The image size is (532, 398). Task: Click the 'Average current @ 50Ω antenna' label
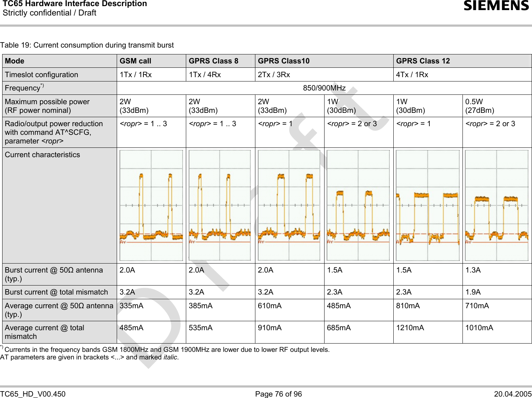[x=59, y=310]
